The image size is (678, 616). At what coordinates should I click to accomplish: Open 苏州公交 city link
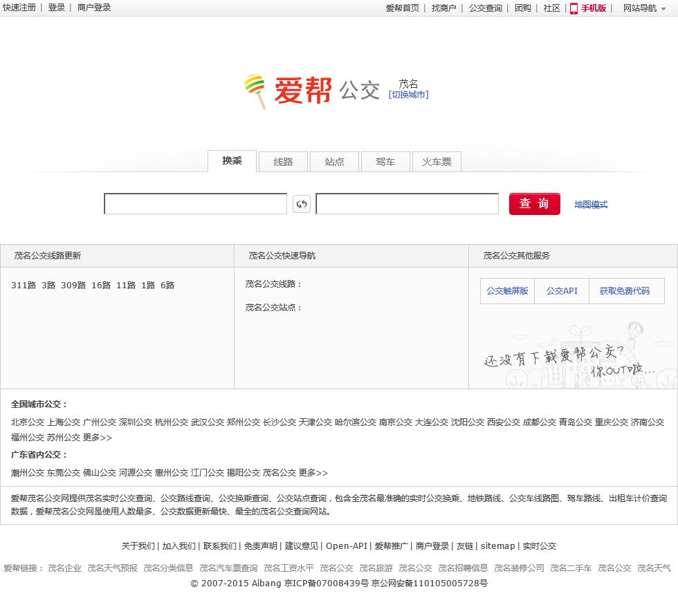click(64, 438)
